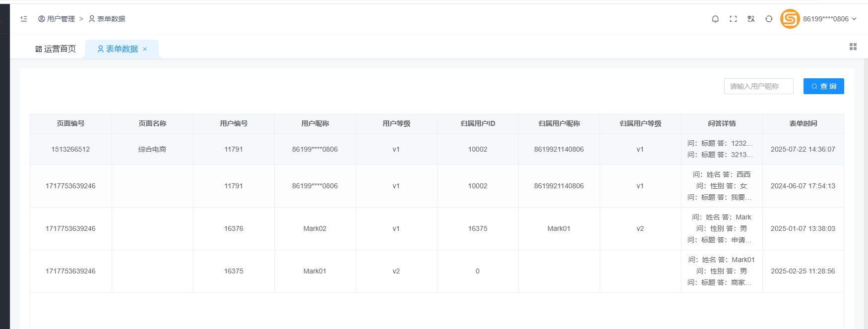
Task: Select the 表单数据 tab
Action: click(118, 49)
